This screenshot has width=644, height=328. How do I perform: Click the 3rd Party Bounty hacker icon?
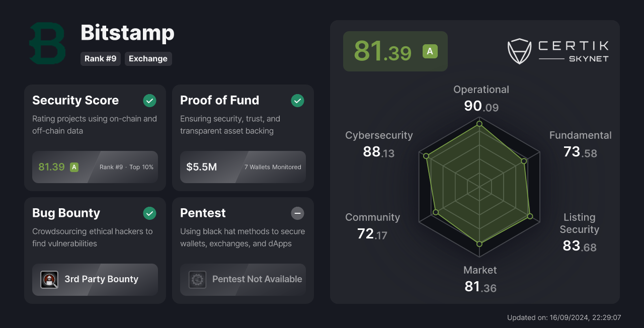tap(49, 279)
